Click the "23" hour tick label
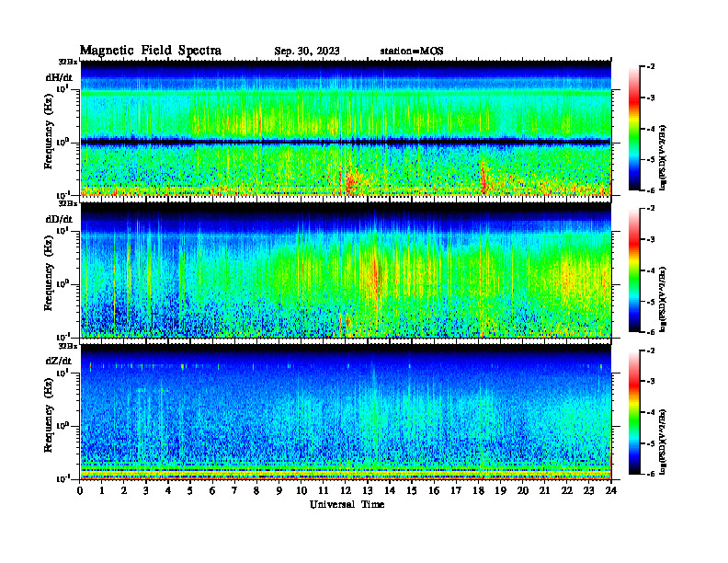 [588, 491]
